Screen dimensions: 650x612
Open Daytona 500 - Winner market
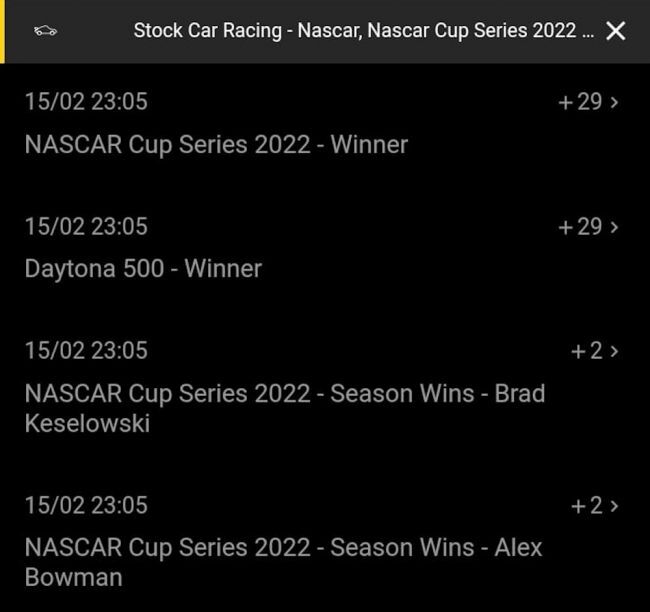tap(143, 269)
